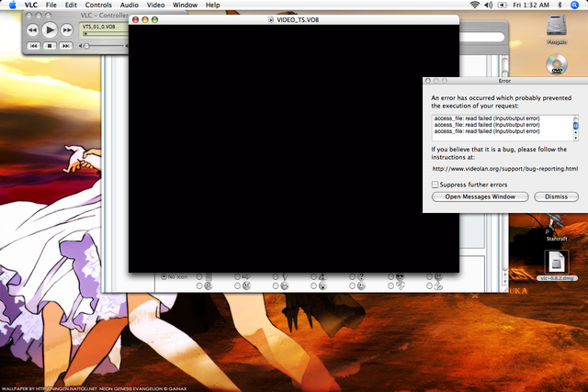
Task: Select the winking face icon radio button
Action: coord(352,286)
